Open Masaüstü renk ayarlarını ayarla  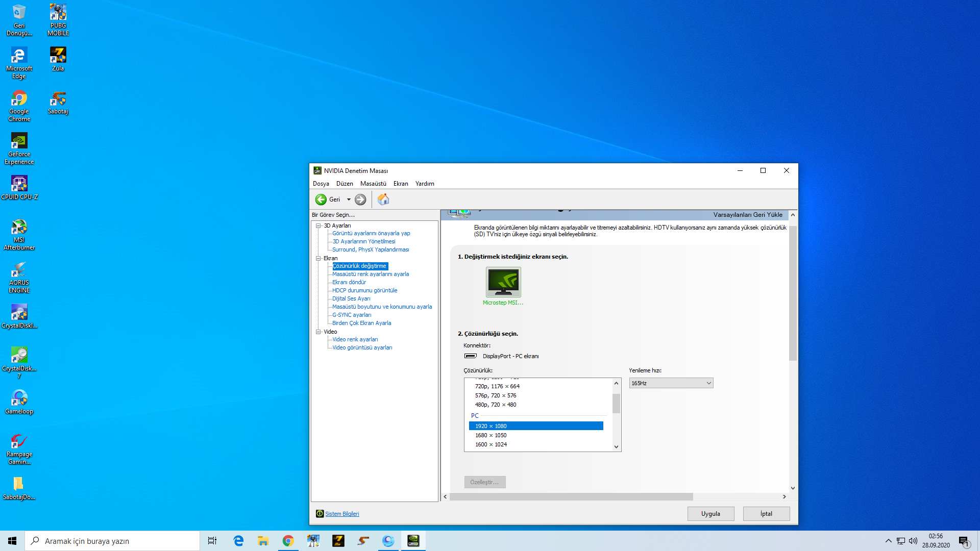(x=371, y=274)
